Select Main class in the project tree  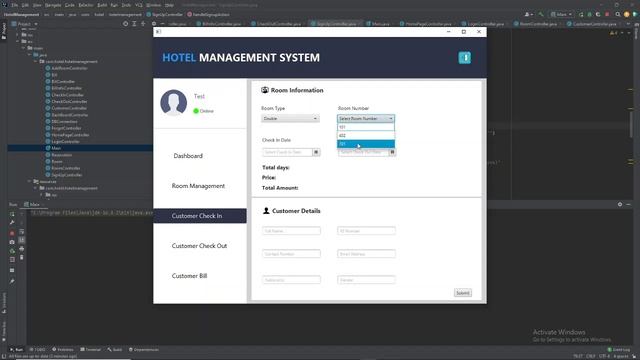coord(53,148)
